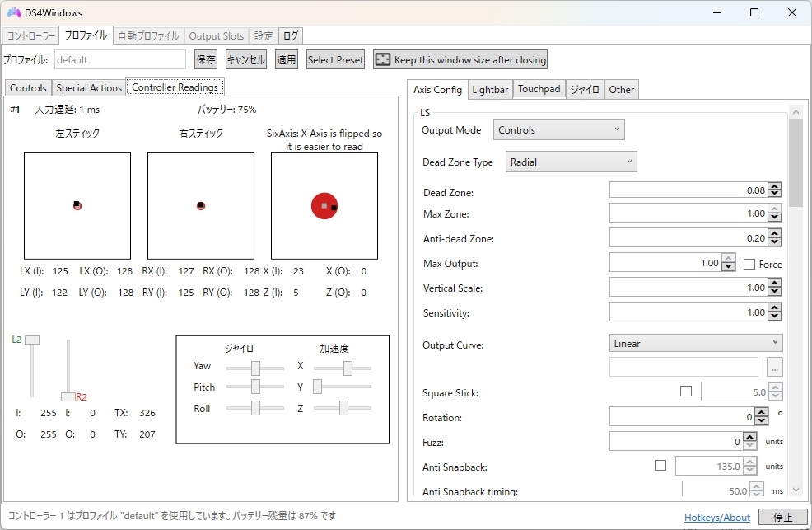This screenshot has height=530, width=812.
Task: Click the Dead Zone increment arrow
Action: (775, 186)
